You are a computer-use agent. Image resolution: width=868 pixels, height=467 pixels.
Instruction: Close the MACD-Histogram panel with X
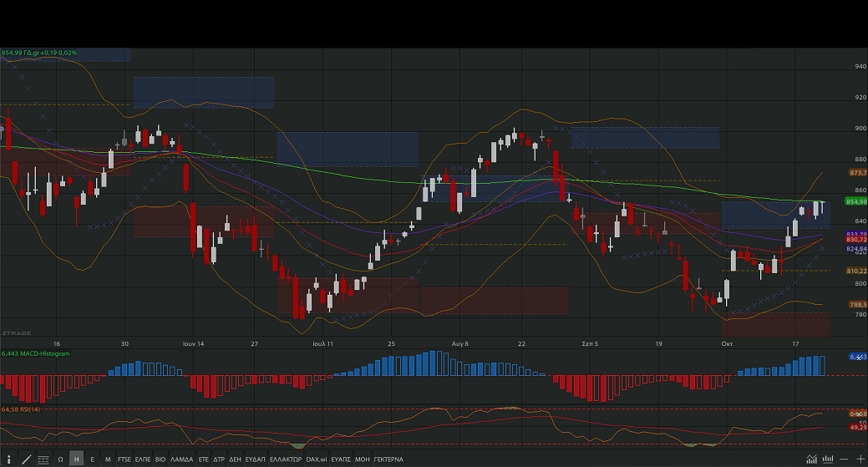[x=859, y=358]
